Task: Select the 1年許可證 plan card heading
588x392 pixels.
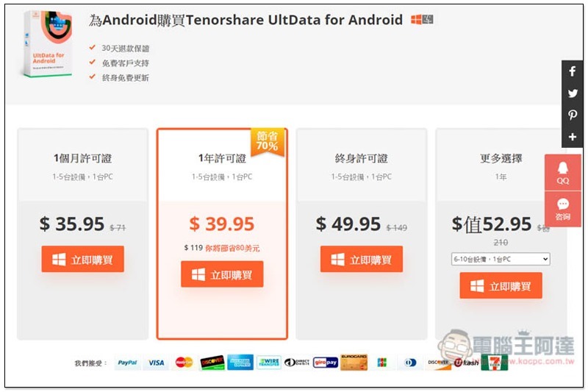Action: click(x=222, y=158)
